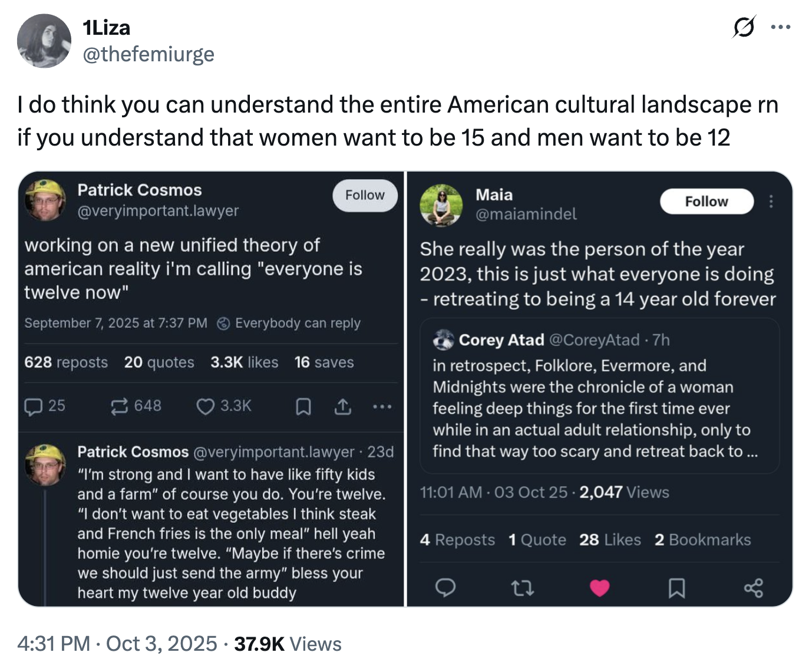Image resolution: width=812 pixels, height=672 pixels.
Task: Unlike Maia's post with pink heart
Action: coord(599,588)
